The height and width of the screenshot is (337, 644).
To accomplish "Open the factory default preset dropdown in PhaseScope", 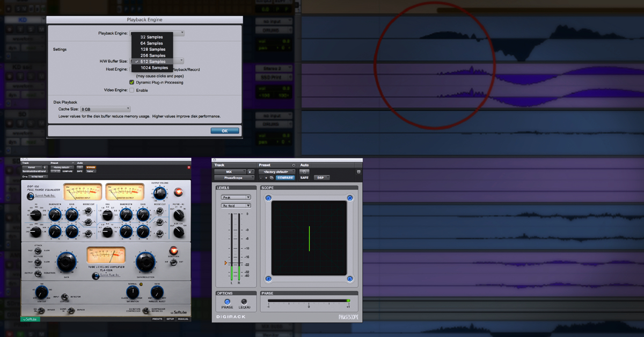I will pos(277,172).
